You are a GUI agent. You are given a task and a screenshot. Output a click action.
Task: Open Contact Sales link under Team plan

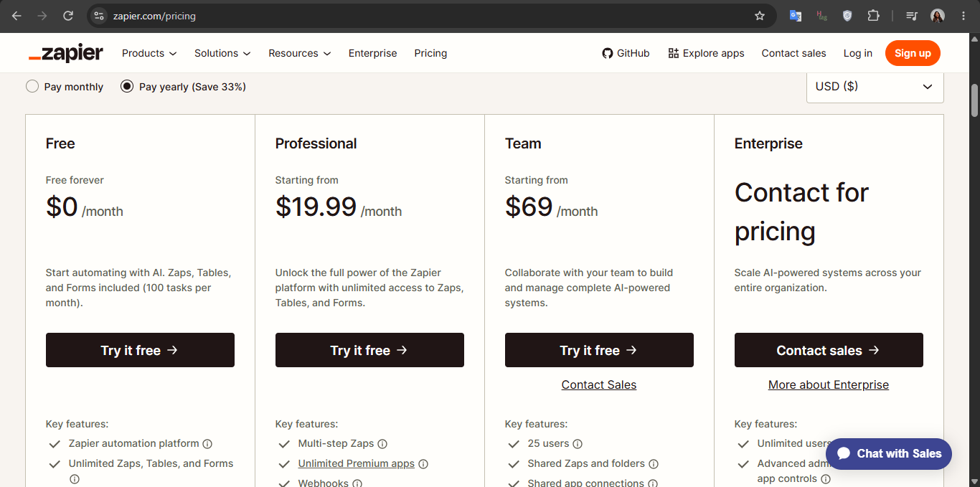pos(599,385)
